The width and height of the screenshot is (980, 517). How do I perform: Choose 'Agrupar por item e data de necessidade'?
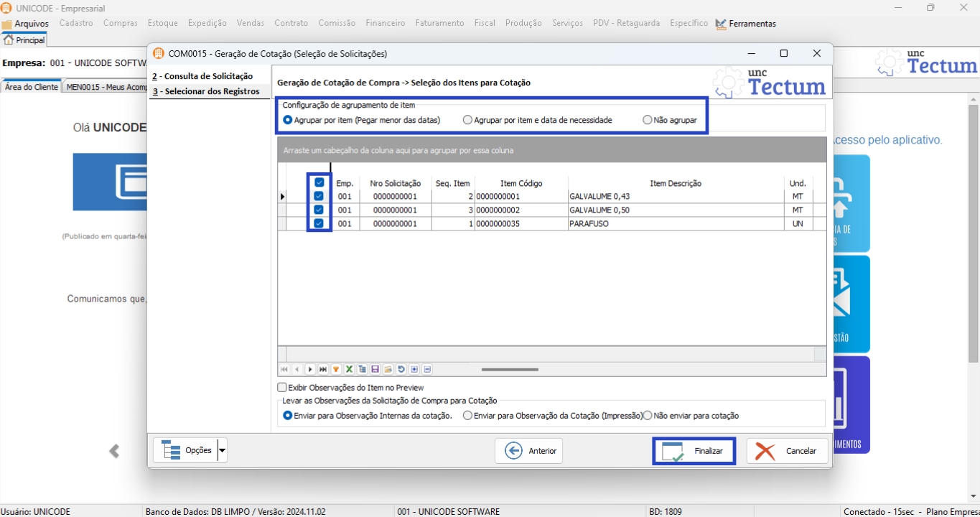[x=468, y=121]
